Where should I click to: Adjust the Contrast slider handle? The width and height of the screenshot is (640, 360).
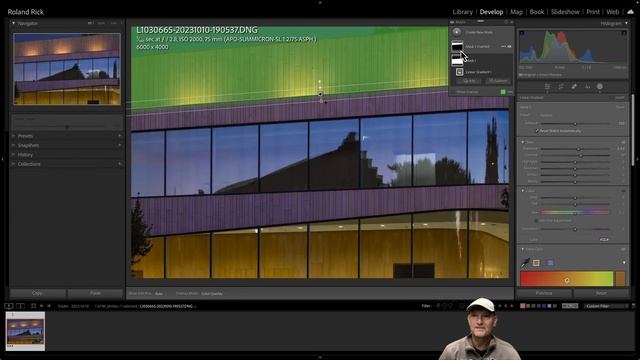(x=581, y=155)
